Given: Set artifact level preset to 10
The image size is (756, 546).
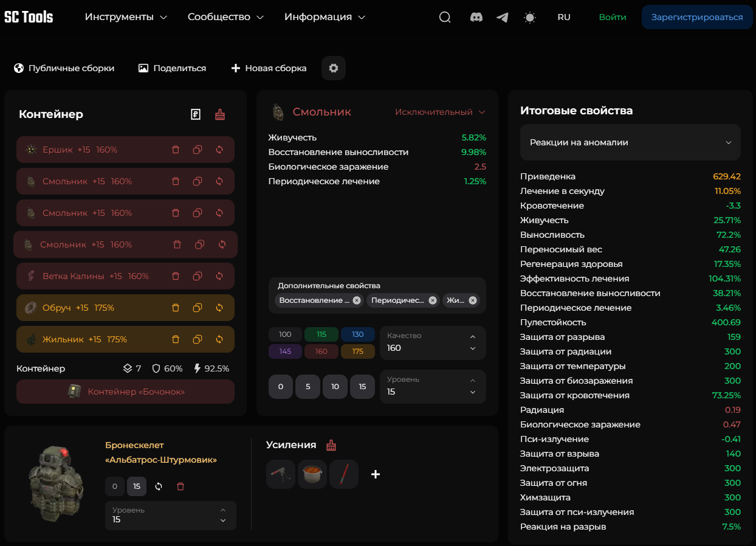Looking at the screenshot, I should tap(335, 387).
